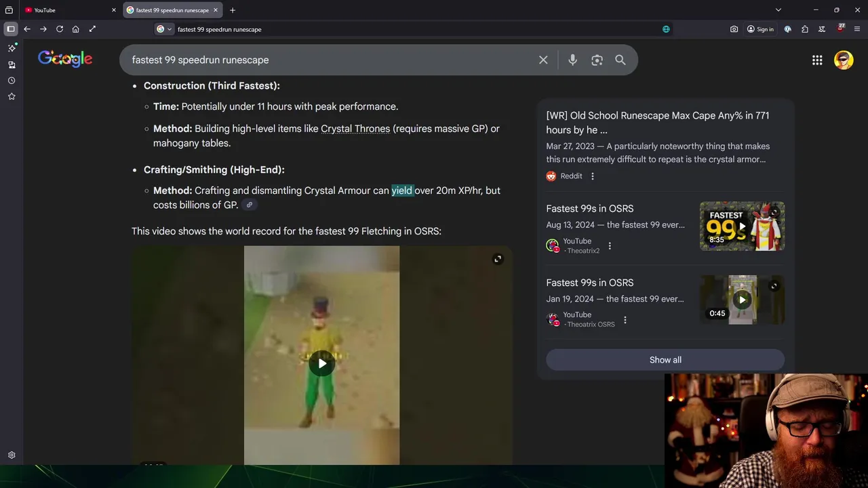Click the teal globe icon in address bar
Viewport: 868px width, 488px height.
tap(666, 29)
